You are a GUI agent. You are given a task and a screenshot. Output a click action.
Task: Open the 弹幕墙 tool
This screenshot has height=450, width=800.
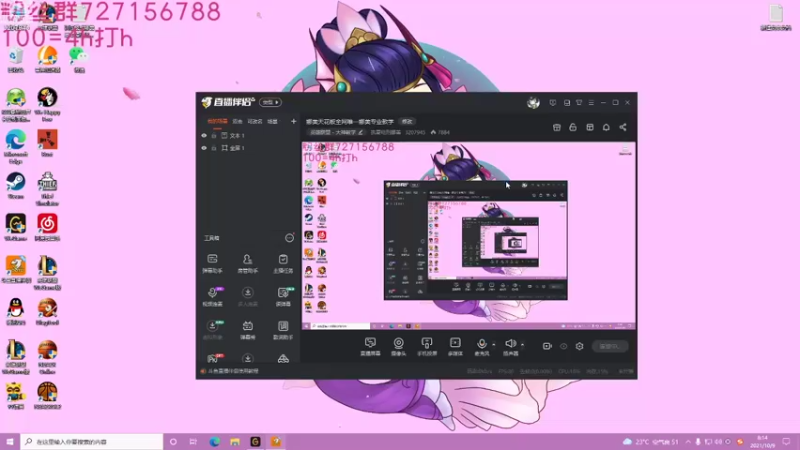(247, 330)
